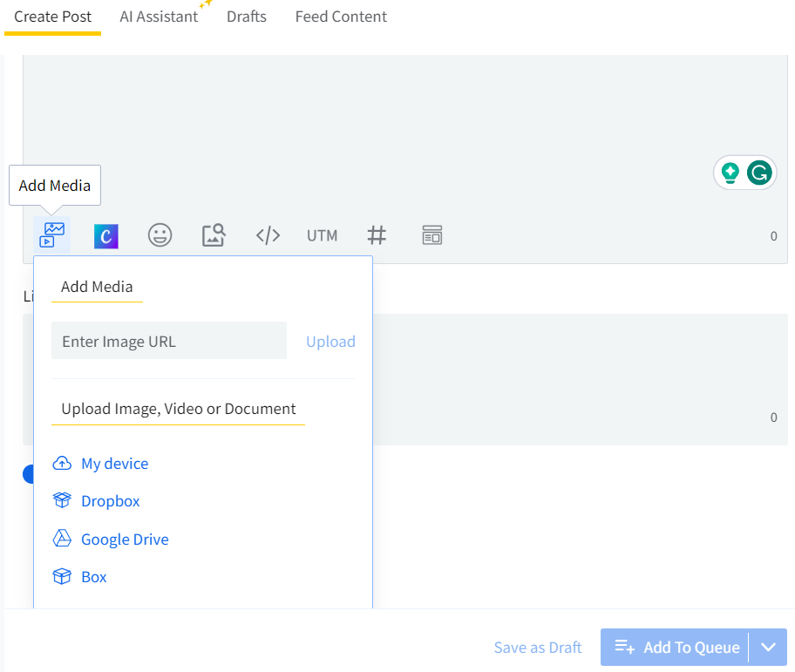Click the Grammarly lightbulb suggestion icon
This screenshot has width=795, height=672.
coord(730,173)
